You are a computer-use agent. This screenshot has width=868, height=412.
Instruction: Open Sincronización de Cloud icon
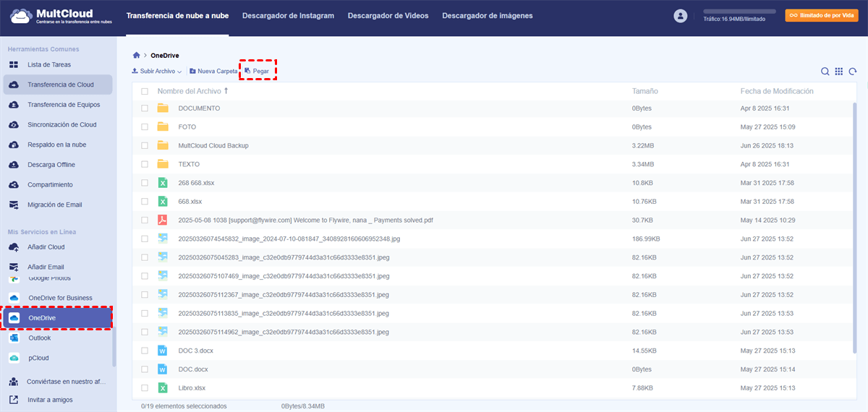tap(14, 124)
